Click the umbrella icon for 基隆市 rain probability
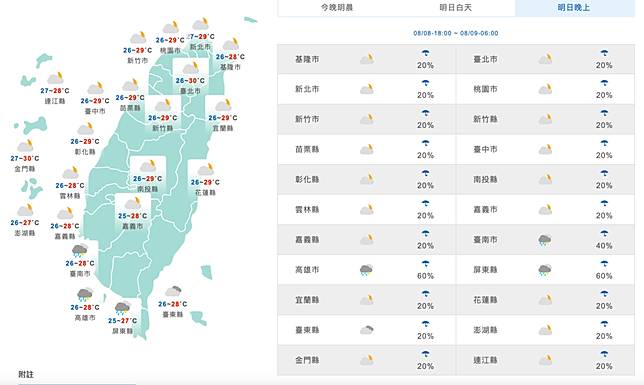The width and height of the screenshot is (644, 385). point(426,53)
